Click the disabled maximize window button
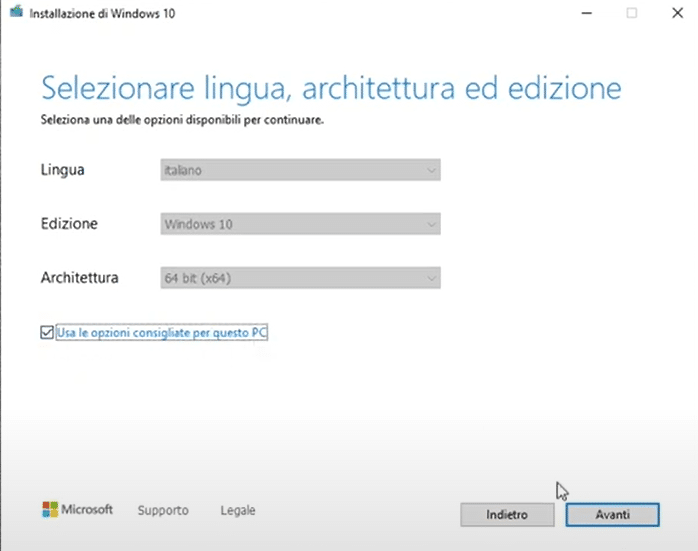The height and width of the screenshot is (551, 698). point(632,13)
